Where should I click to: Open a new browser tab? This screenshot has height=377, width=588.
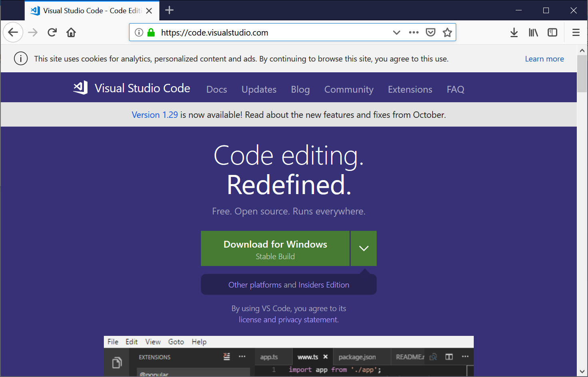(x=169, y=10)
